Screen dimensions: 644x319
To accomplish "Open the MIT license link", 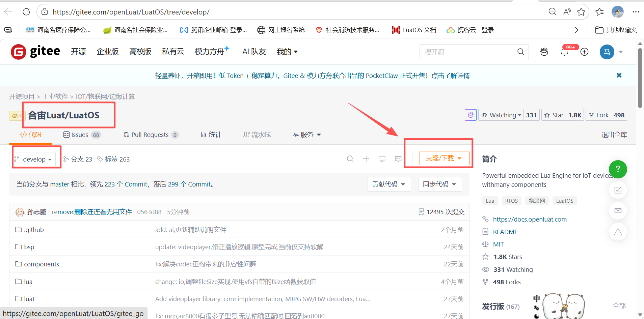I will tap(498, 244).
